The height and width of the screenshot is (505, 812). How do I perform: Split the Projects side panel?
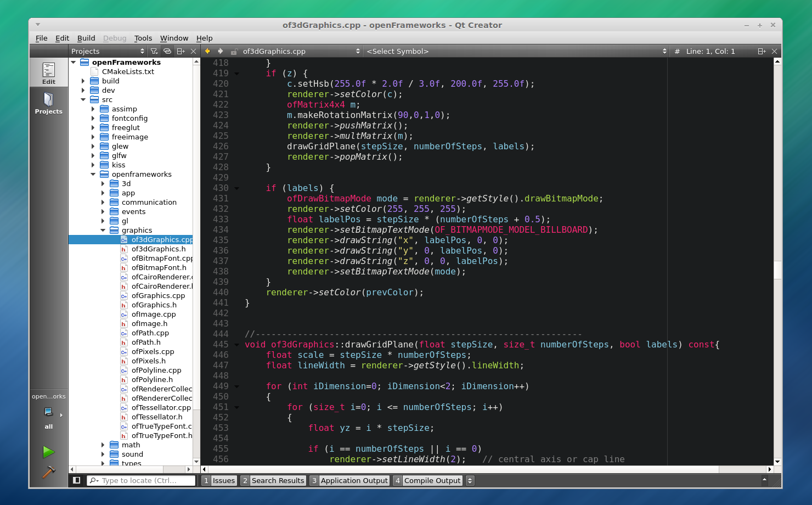[181, 51]
